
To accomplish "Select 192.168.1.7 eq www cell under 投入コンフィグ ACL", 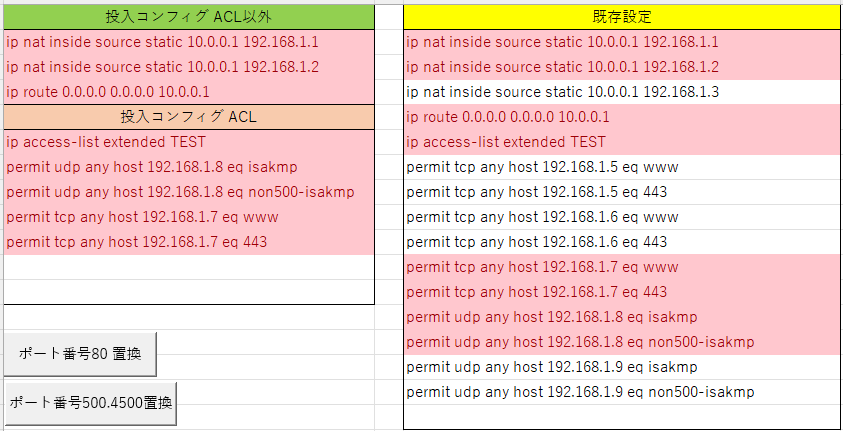I will (x=189, y=217).
